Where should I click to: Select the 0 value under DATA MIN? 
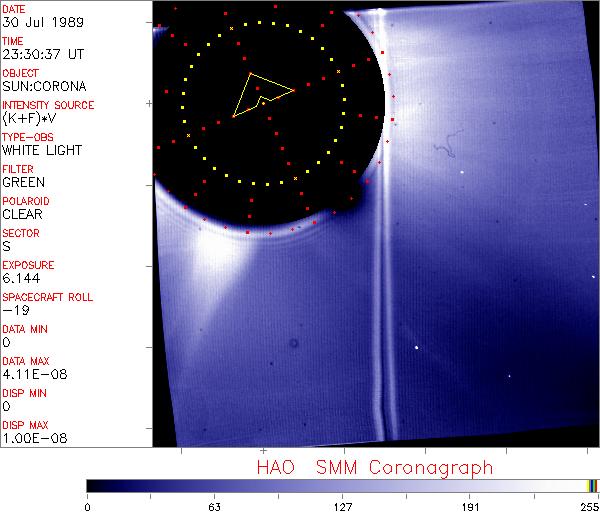7,342
